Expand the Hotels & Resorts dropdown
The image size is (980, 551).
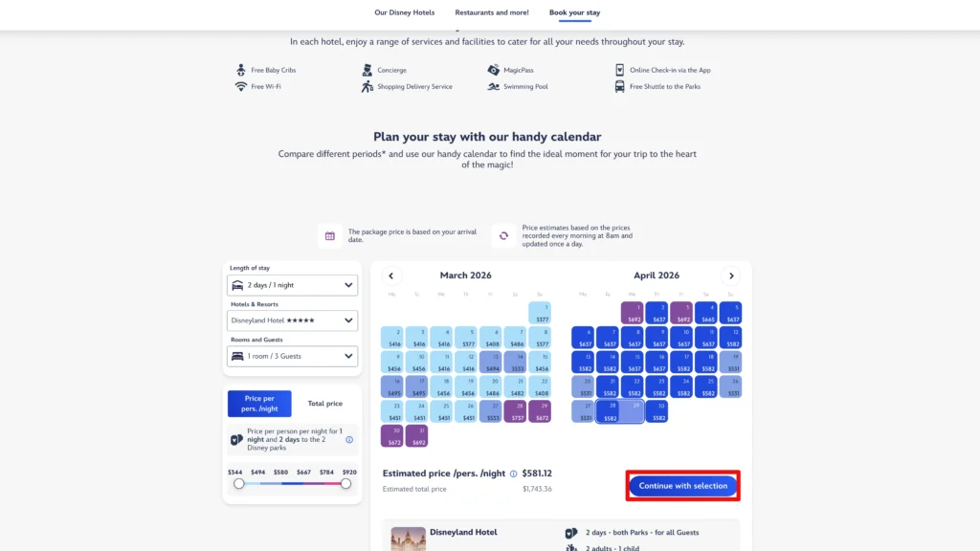(x=293, y=320)
